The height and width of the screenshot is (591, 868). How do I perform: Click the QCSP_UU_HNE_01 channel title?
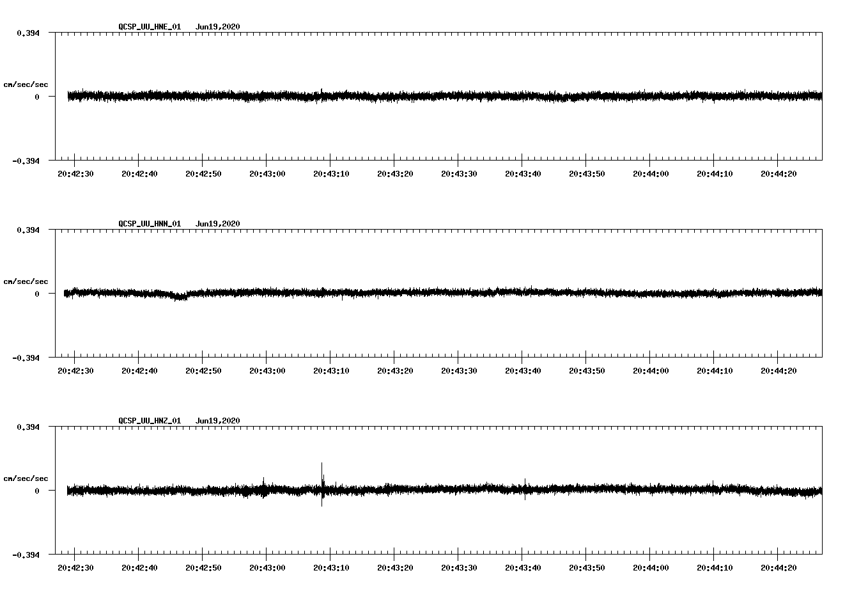pos(149,27)
